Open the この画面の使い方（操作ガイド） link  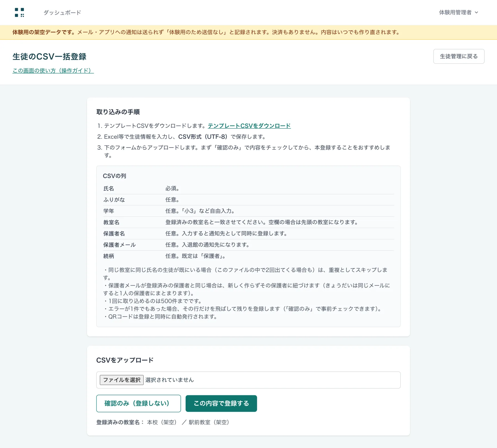point(53,71)
